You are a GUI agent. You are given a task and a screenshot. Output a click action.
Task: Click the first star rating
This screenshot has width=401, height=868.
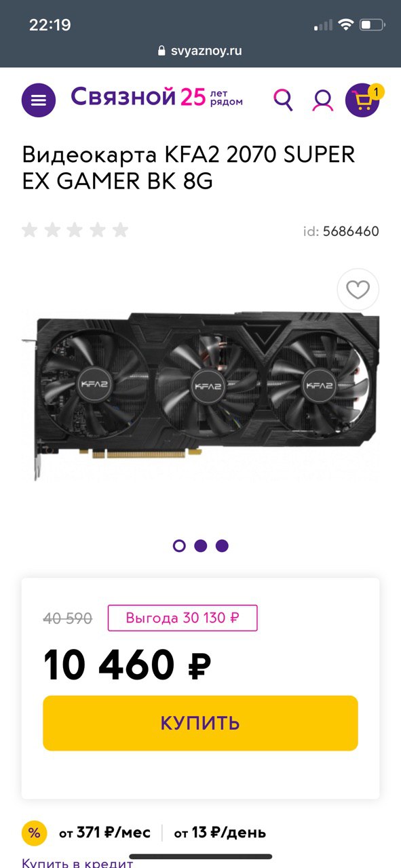pyautogui.click(x=29, y=230)
